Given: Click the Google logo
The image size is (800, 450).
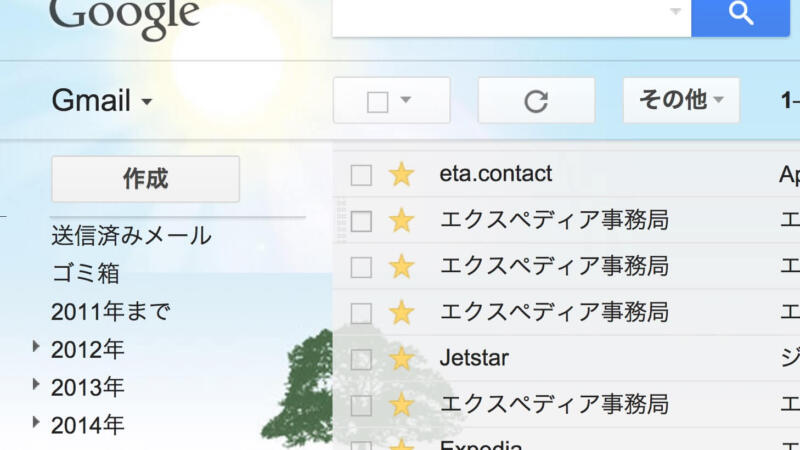Looking at the screenshot, I should pos(124,18).
